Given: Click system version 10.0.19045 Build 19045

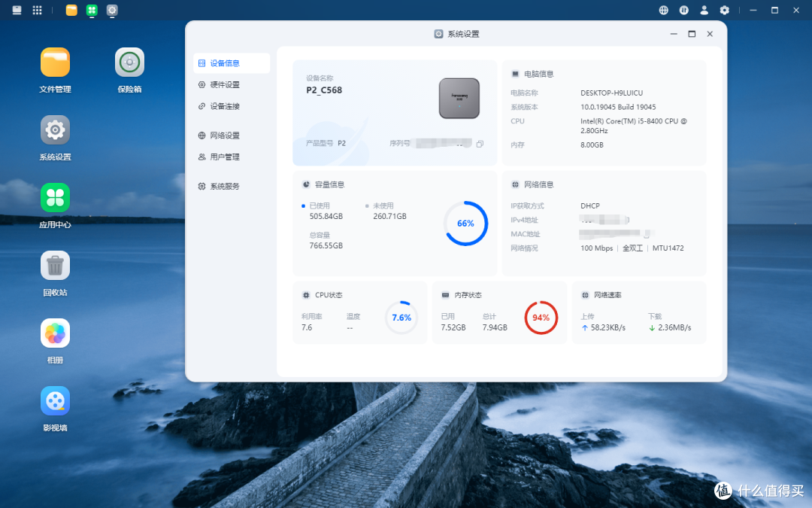Looking at the screenshot, I should tap(618, 107).
